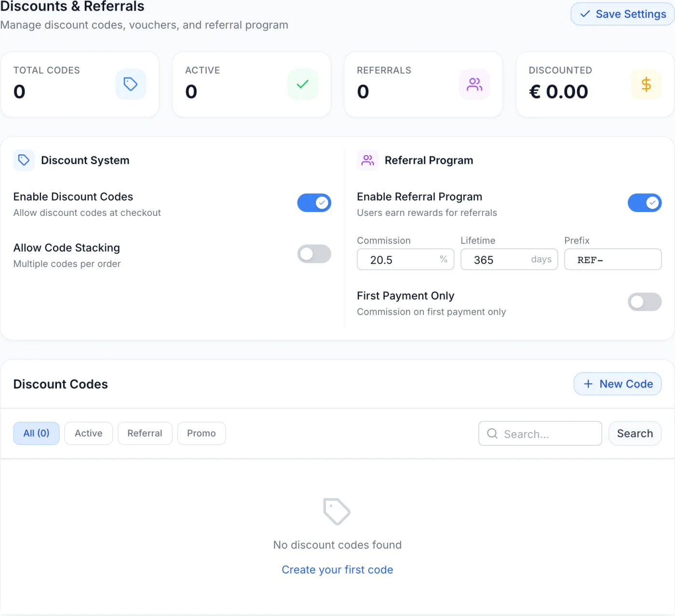675x616 pixels.
Task: Disable the Enable Referral Program switch
Action: 645,203
